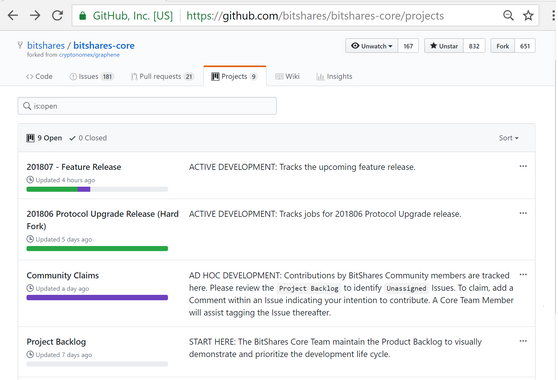Image resolution: width=558 pixels, height=380 pixels.
Task: Open options menu for 201806 Protocol Upgrade Release
Action: tap(523, 213)
